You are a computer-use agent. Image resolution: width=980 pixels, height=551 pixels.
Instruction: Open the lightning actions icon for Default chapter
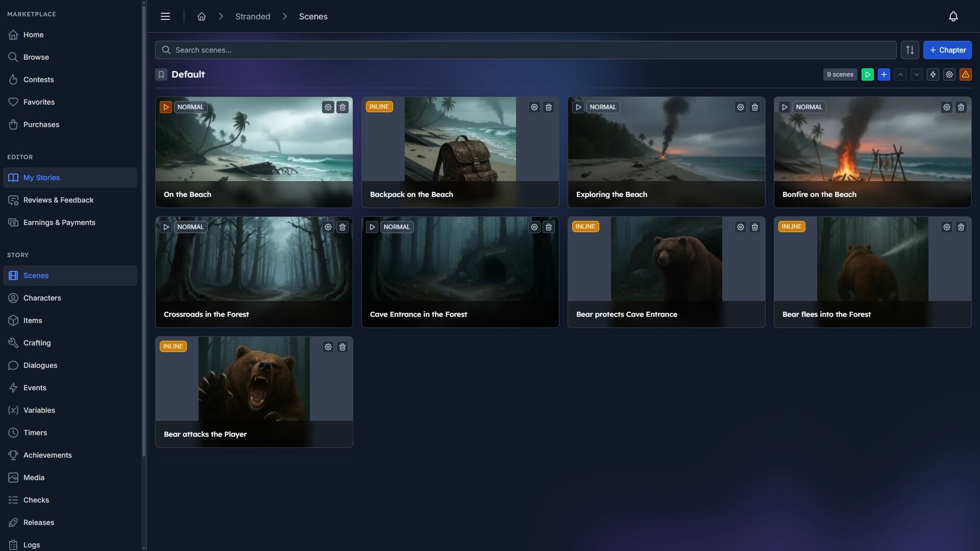coord(933,74)
